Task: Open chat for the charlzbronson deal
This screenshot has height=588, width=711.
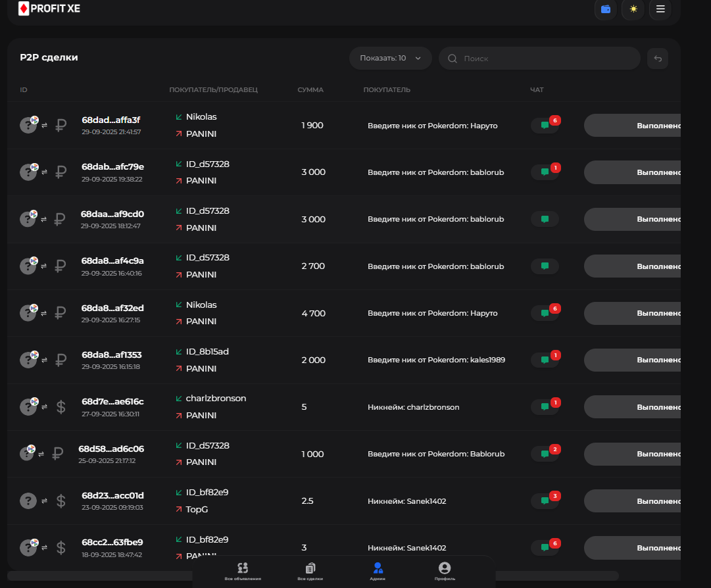Action: pos(545,407)
